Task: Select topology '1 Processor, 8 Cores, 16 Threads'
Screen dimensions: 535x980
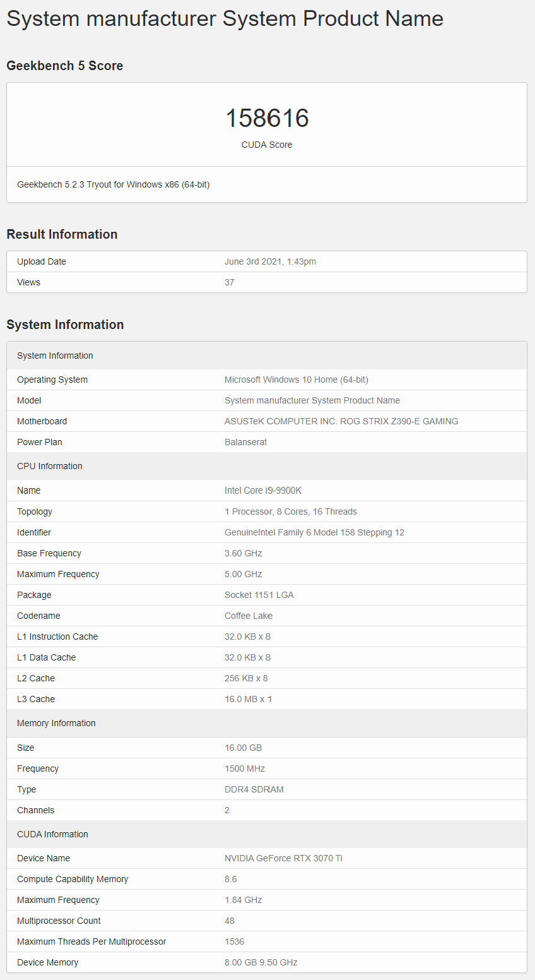Action: click(x=291, y=511)
